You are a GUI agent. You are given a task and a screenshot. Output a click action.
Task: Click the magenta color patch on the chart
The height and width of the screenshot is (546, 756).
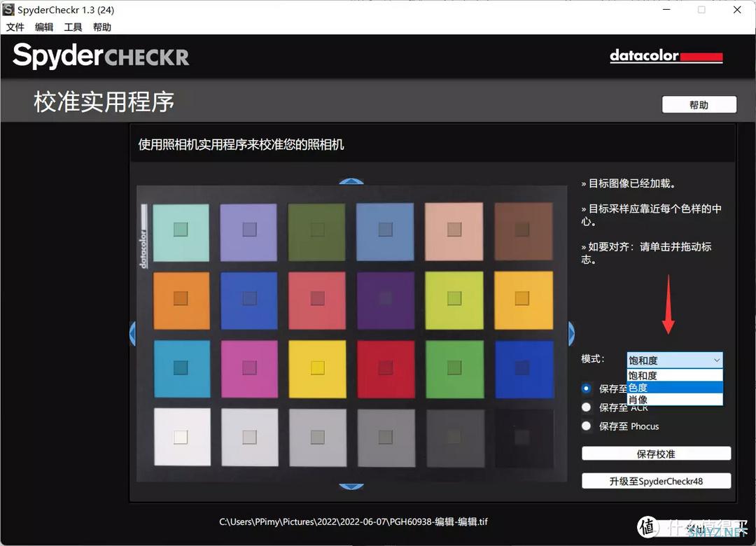pos(249,367)
